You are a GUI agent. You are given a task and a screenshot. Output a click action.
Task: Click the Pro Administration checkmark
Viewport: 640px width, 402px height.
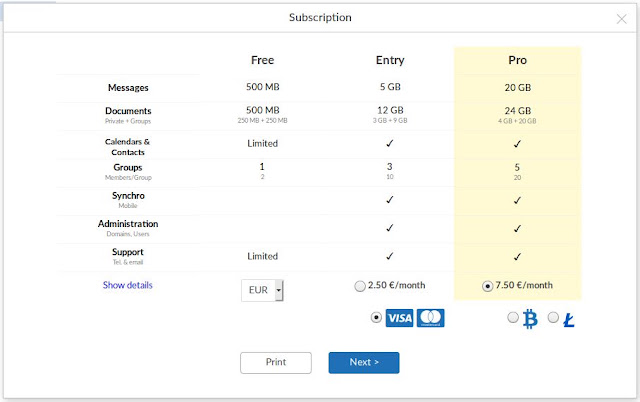point(517,229)
